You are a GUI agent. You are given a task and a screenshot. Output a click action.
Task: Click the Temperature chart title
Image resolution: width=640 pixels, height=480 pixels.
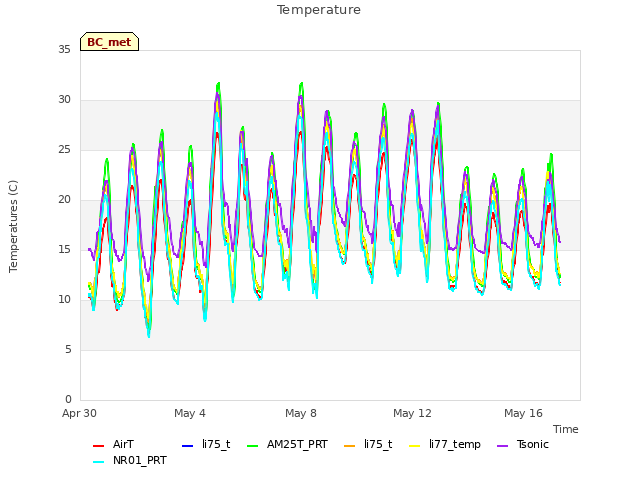click(319, 10)
